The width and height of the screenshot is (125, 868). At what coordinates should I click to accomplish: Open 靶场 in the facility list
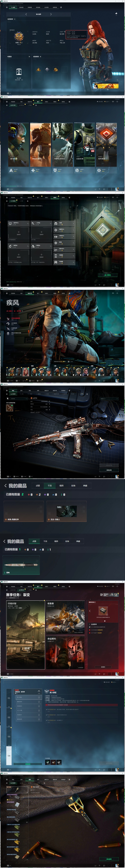coord(64,243)
